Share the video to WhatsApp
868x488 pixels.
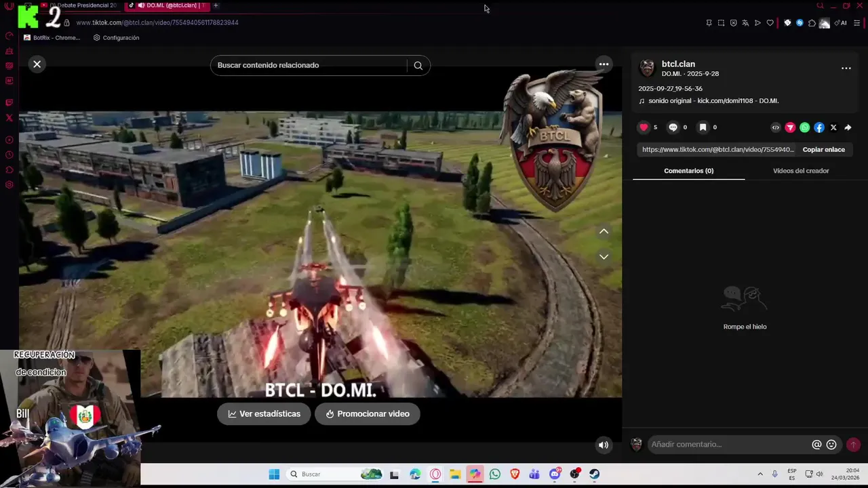(804, 127)
